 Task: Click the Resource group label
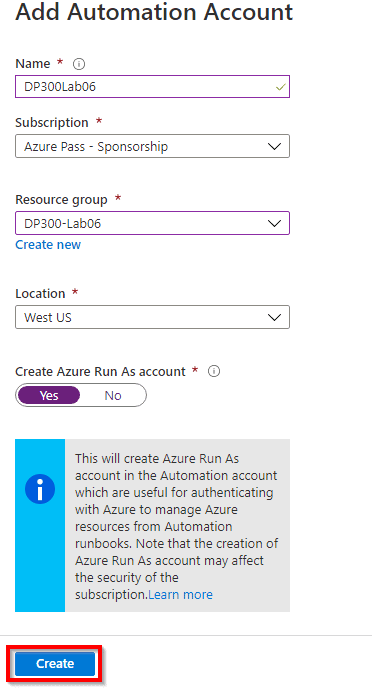61,200
